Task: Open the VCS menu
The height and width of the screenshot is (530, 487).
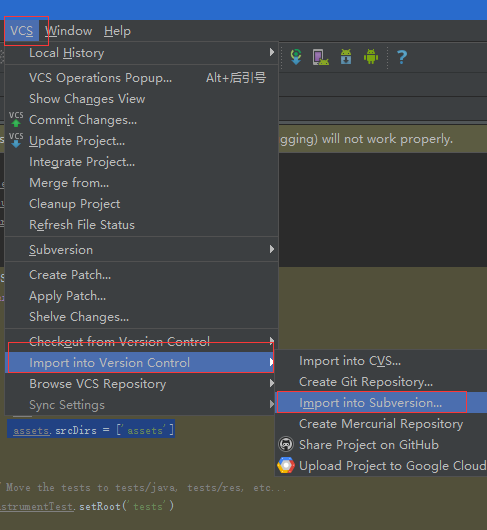Action: coord(22,31)
